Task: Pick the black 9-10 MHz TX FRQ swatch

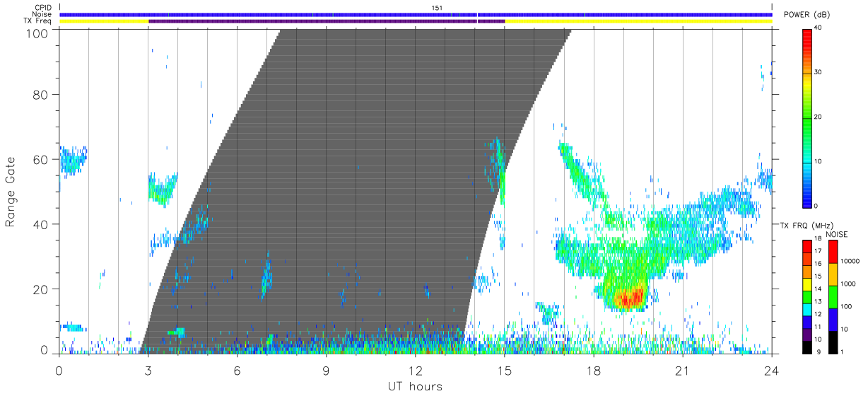Action: [x=807, y=346]
